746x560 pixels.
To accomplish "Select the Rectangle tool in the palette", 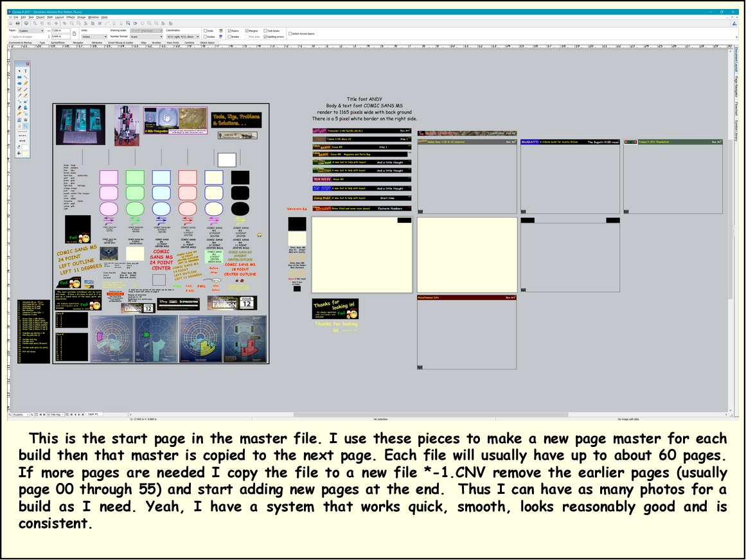I will (19, 76).
